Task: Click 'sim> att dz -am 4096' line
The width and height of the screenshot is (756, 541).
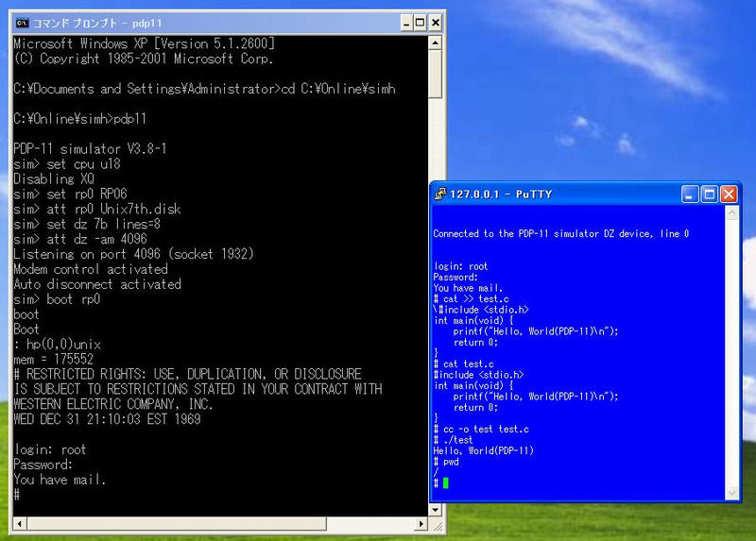Action: [x=80, y=239]
